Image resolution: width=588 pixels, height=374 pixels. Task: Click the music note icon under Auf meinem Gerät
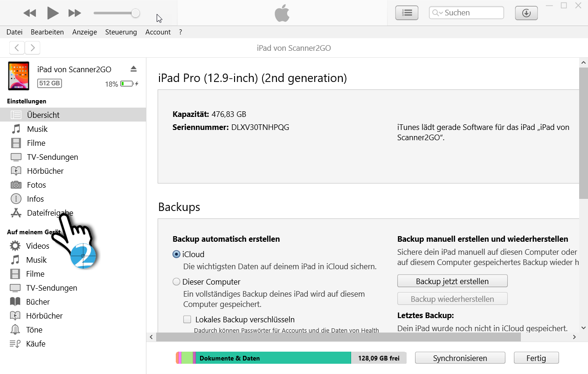point(15,260)
